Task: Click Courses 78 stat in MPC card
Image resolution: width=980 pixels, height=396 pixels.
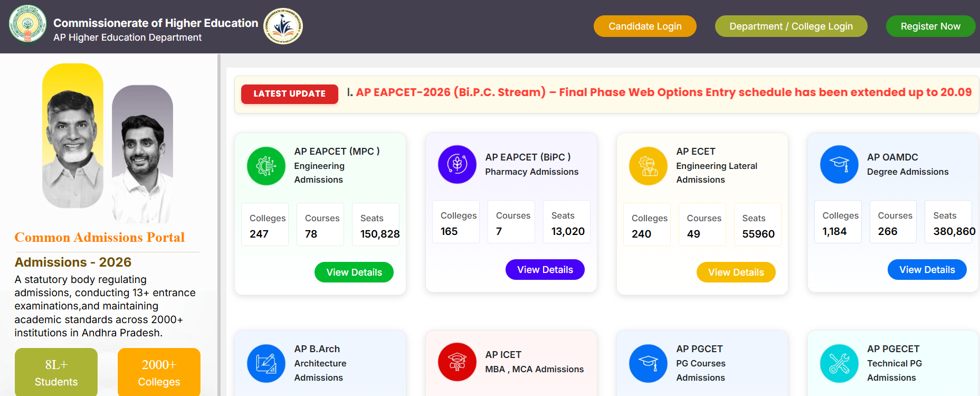Action: click(x=320, y=224)
